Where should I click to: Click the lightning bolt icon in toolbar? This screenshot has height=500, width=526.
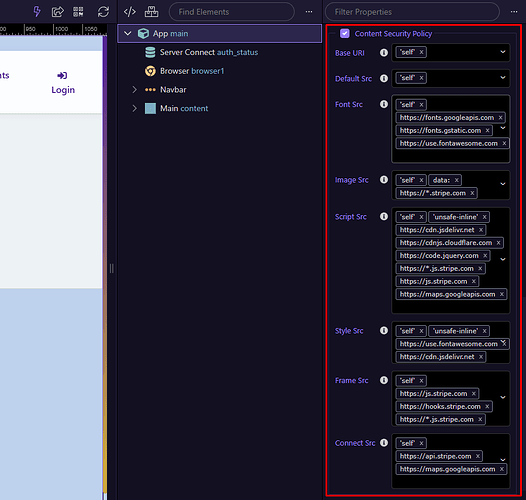pos(37,12)
